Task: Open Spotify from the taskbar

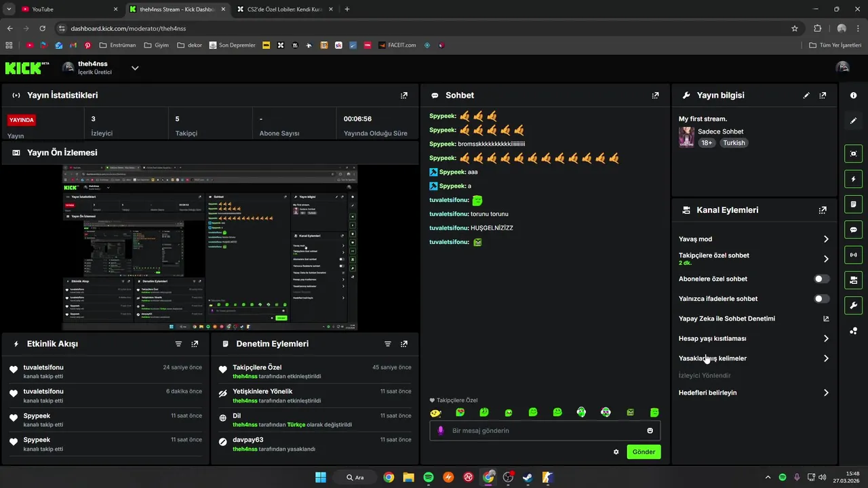Action: point(429,477)
